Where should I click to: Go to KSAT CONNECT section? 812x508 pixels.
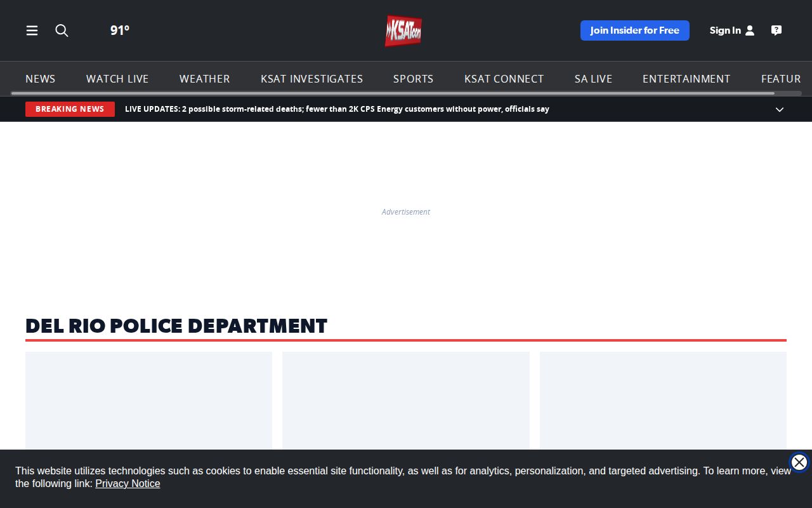pos(504,79)
